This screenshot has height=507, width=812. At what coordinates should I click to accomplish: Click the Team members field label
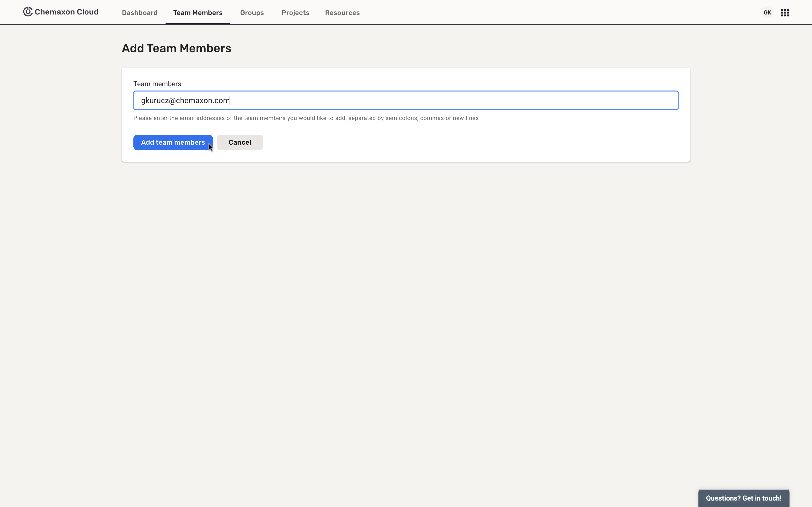click(157, 84)
